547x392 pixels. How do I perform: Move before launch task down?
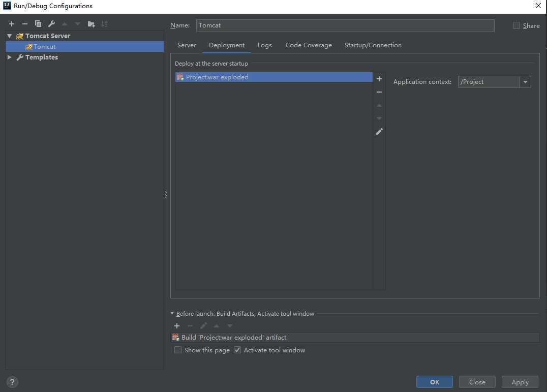click(230, 326)
